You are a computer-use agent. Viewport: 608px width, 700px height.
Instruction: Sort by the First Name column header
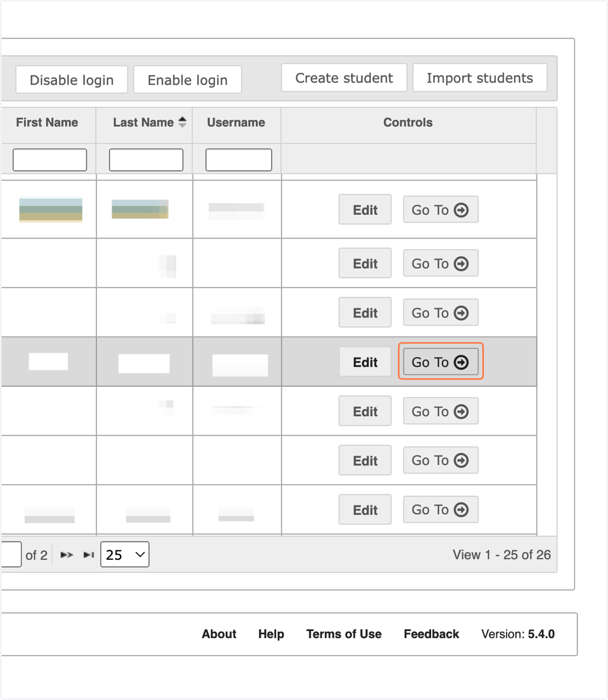point(47,122)
